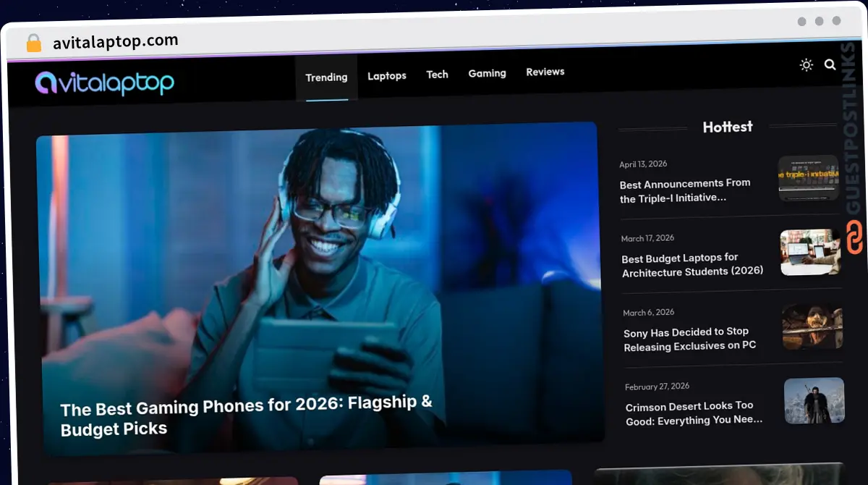Click the 'March 17, 2026' date

(x=647, y=238)
